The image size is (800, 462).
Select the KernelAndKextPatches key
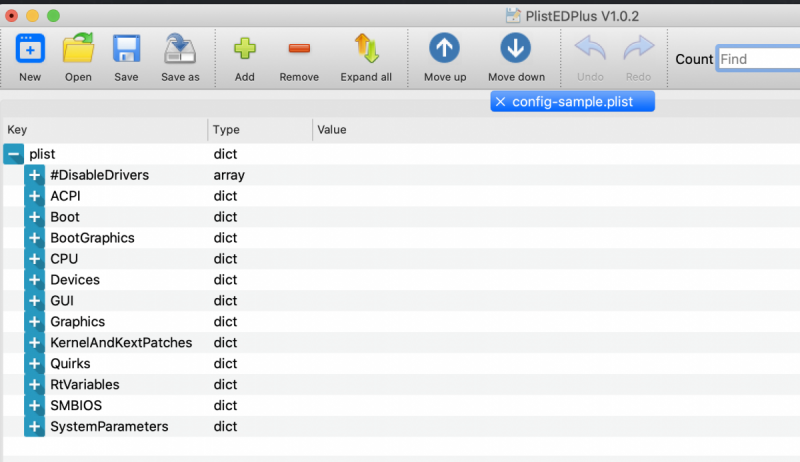(121, 342)
